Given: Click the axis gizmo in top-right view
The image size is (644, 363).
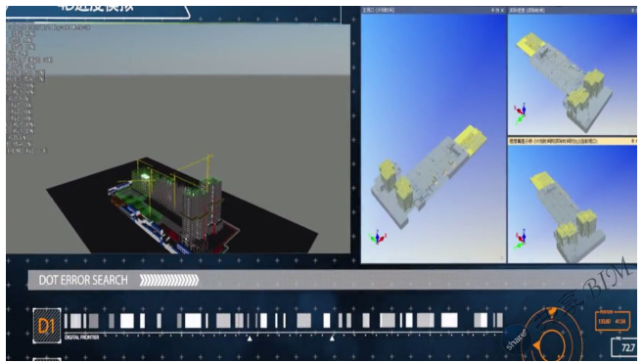Looking at the screenshot, I should point(520,114).
